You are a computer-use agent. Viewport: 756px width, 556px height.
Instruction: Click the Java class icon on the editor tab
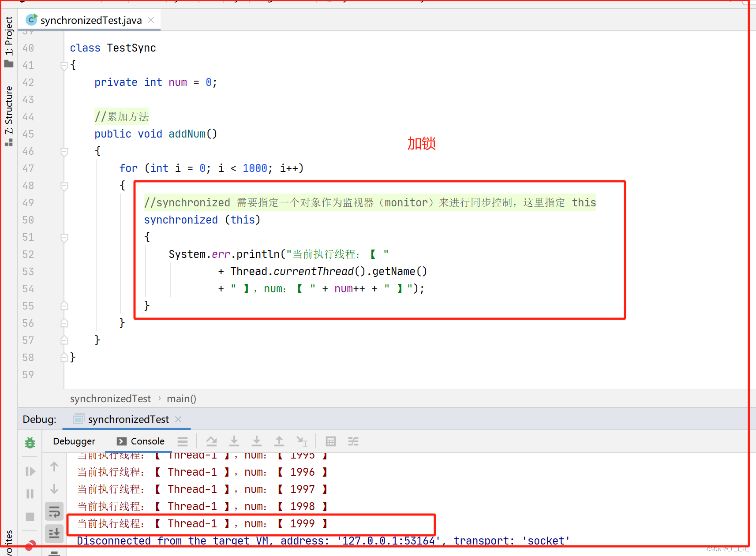click(31, 20)
